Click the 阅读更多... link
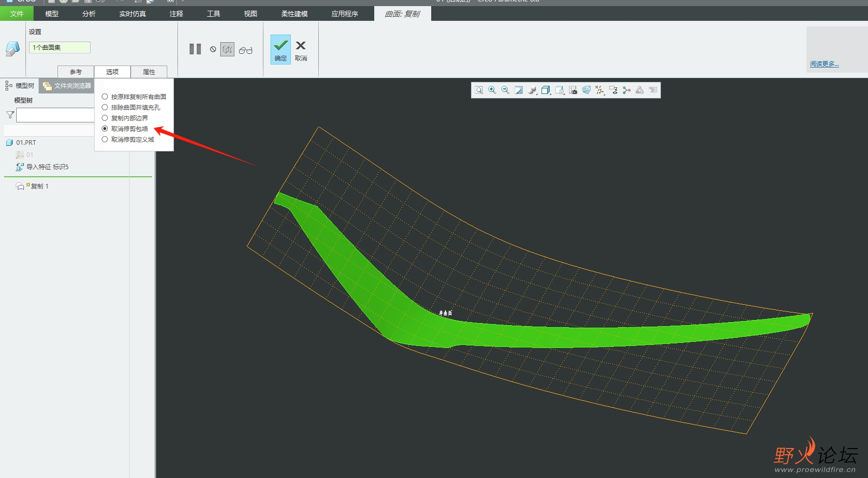868x478 pixels. coord(824,64)
